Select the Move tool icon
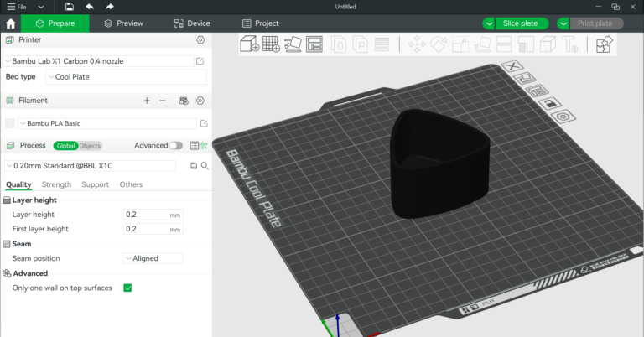644x337 pixels. click(417, 44)
